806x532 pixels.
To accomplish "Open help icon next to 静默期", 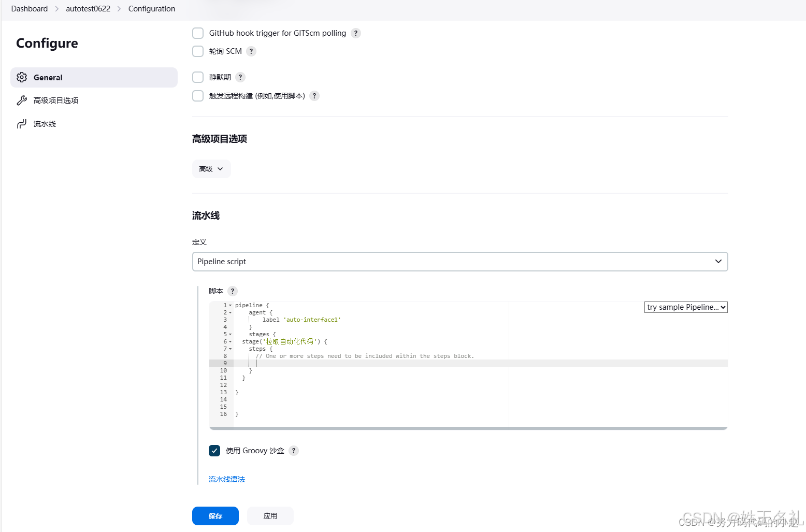I will click(x=240, y=77).
